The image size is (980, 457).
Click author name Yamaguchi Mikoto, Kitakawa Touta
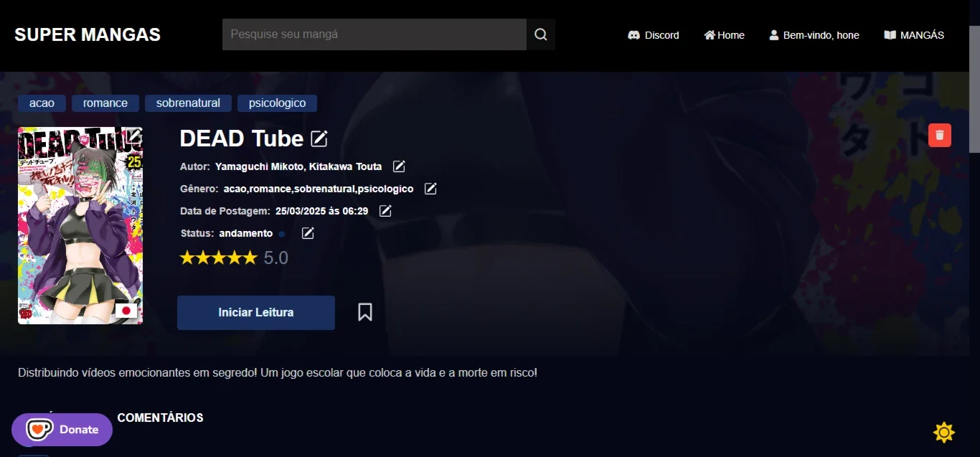[298, 166]
